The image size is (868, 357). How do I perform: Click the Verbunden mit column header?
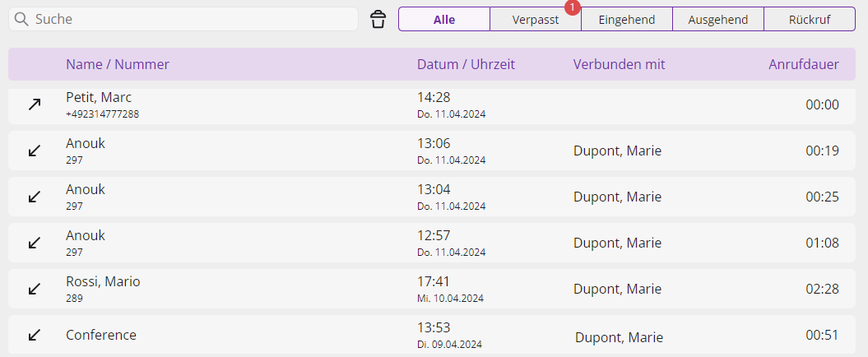click(619, 64)
